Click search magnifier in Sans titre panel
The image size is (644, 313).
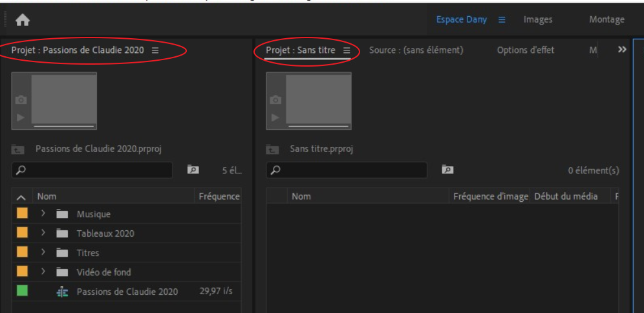(x=275, y=170)
